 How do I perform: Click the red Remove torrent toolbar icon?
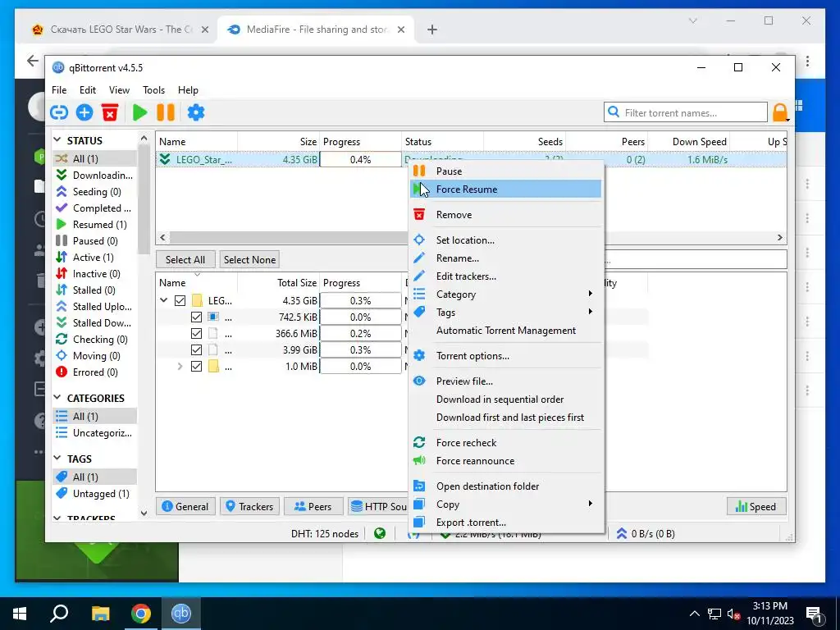coord(110,112)
